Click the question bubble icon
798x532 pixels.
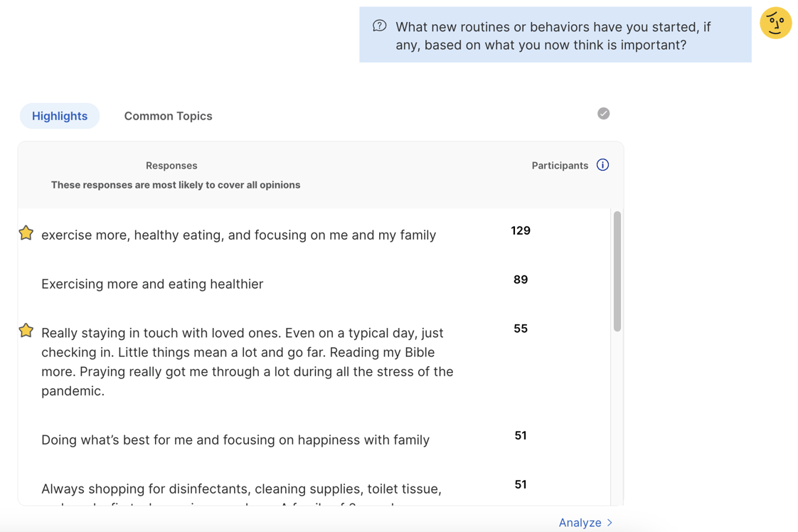[x=380, y=26]
